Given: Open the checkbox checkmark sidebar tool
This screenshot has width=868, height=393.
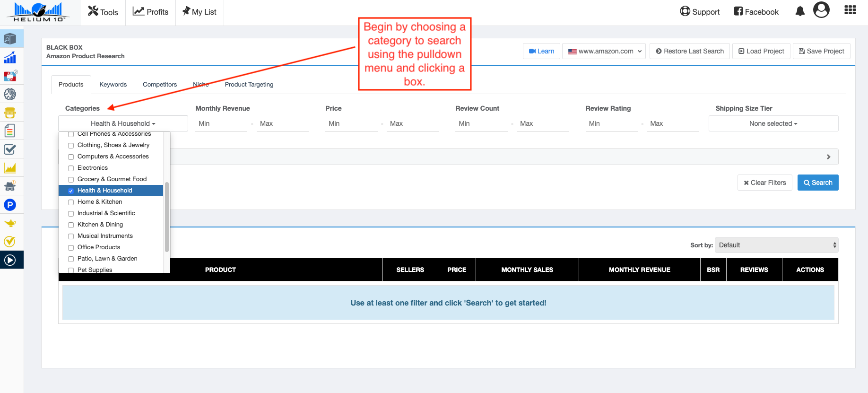Looking at the screenshot, I should tap(10, 149).
